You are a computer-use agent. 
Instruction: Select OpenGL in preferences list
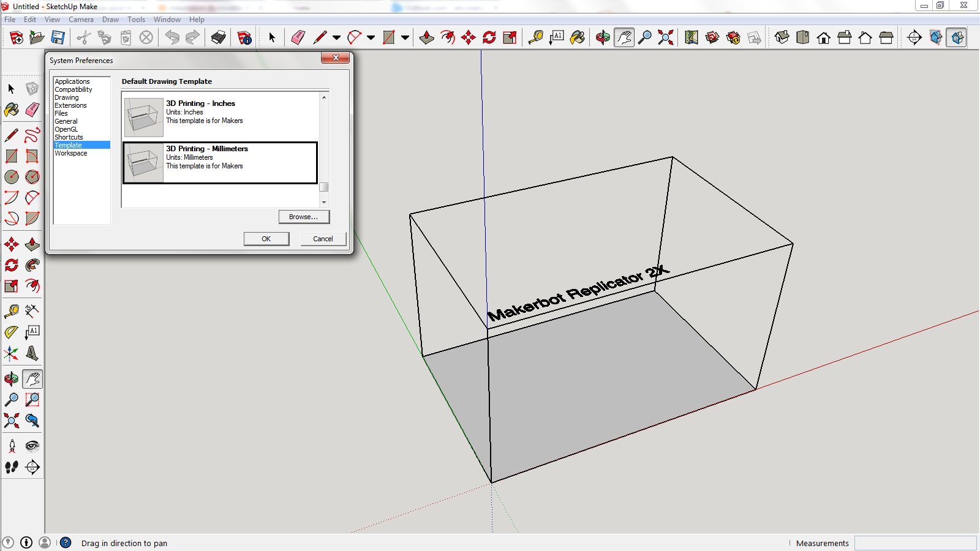pos(66,129)
